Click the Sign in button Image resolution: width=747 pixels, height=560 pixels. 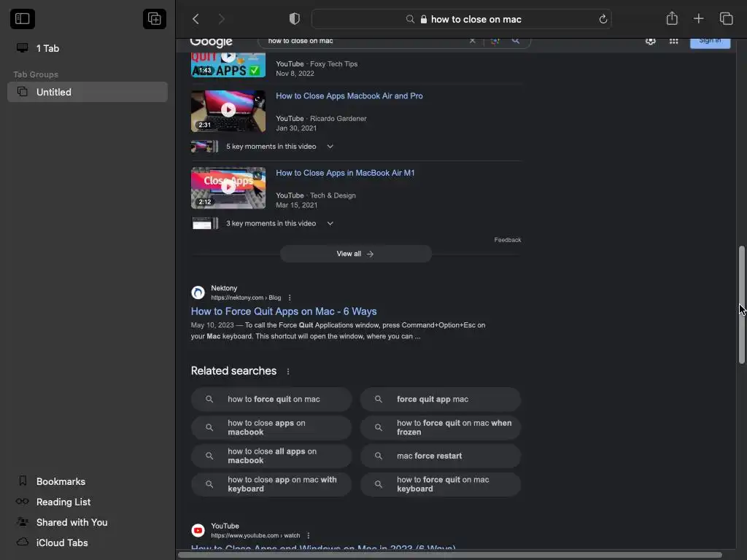point(710,43)
